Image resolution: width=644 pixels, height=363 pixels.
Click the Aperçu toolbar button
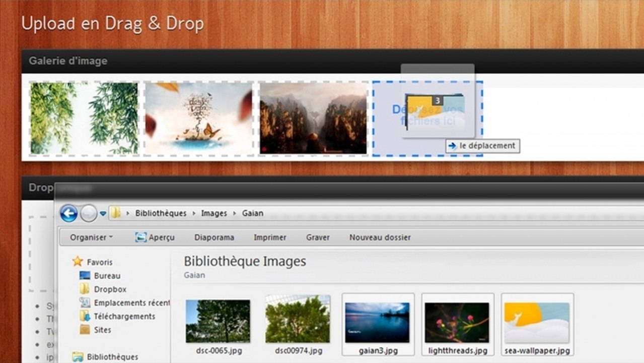click(x=155, y=237)
